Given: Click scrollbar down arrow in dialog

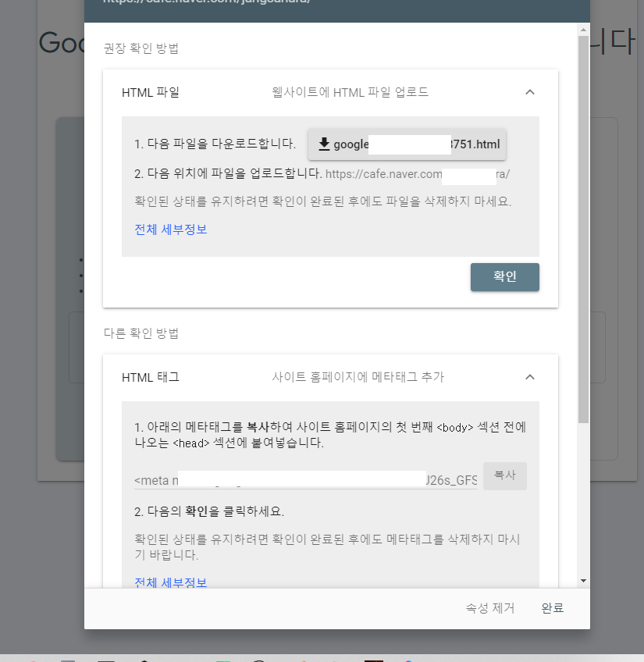Looking at the screenshot, I should (583, 581).
